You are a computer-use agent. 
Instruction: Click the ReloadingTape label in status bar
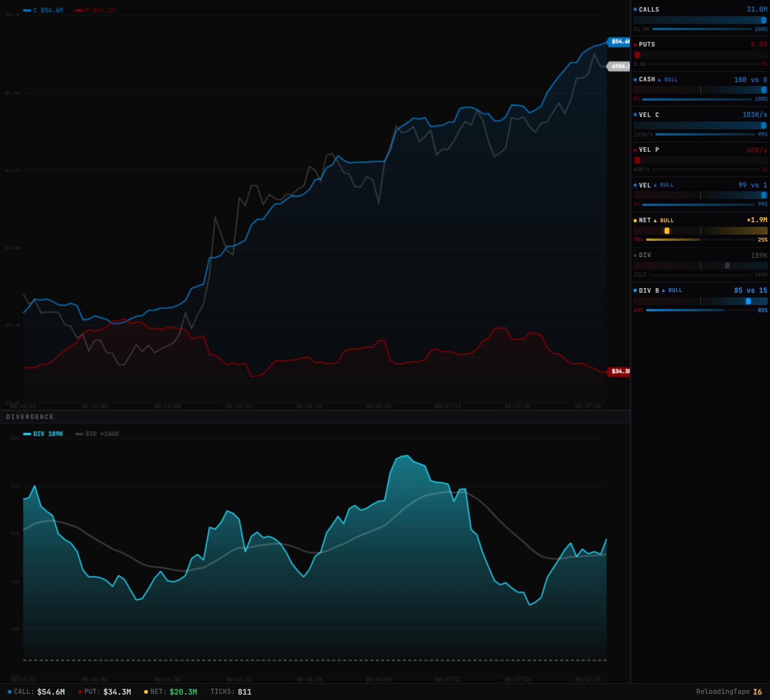tap(723, 691)
